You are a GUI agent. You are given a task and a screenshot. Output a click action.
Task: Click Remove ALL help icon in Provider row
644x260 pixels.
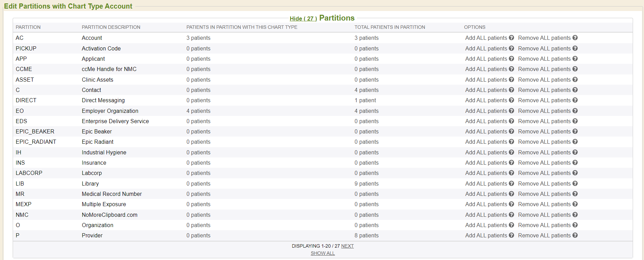tap(575, 235)
